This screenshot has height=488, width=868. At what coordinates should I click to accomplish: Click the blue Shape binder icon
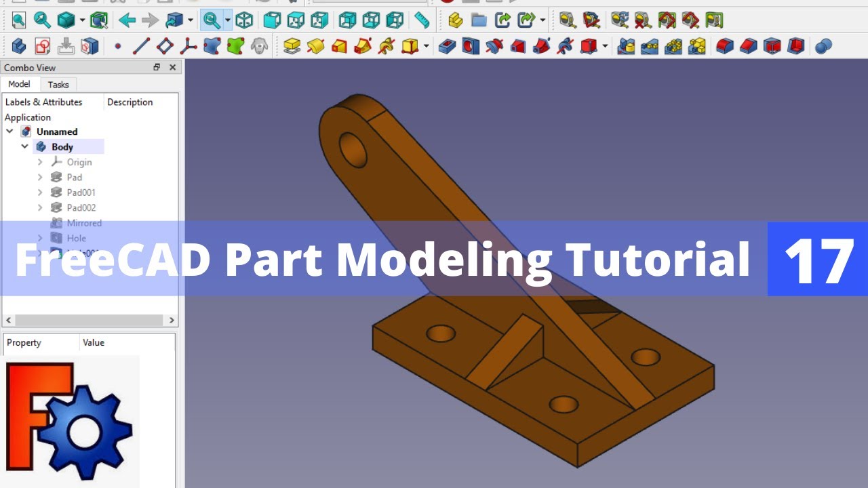pos(212,46)
